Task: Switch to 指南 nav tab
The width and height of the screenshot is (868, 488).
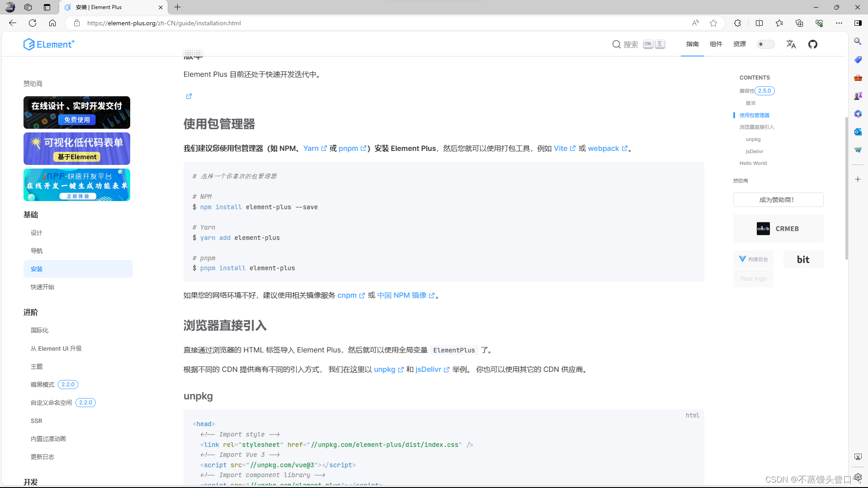Action: (x=692, y=44)
